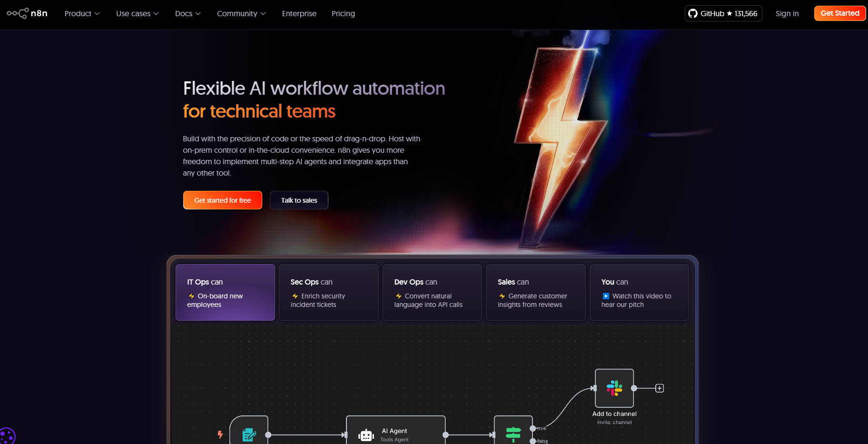The height and width of the screenshot is (444, 868).
Task: Click the Add to channel node label
Action: [x=614, y=414]
